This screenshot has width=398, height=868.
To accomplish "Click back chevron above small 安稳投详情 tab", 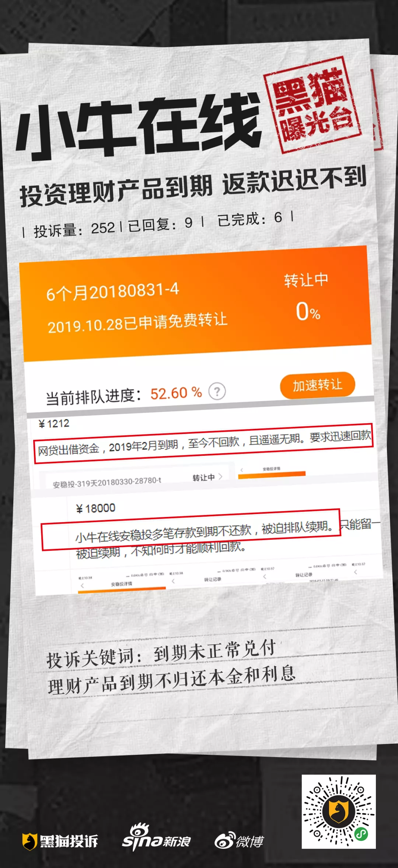I will (x=242, y=470).
